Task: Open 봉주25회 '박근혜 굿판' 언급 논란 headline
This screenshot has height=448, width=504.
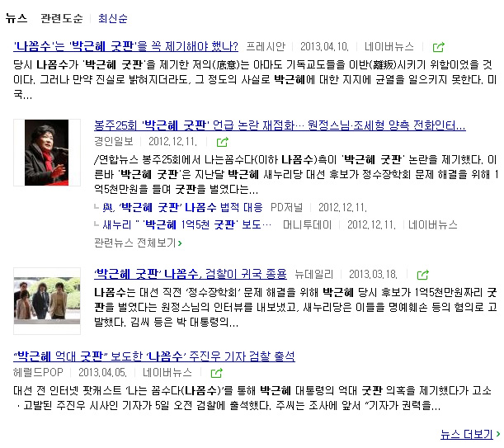Action: 280,125
